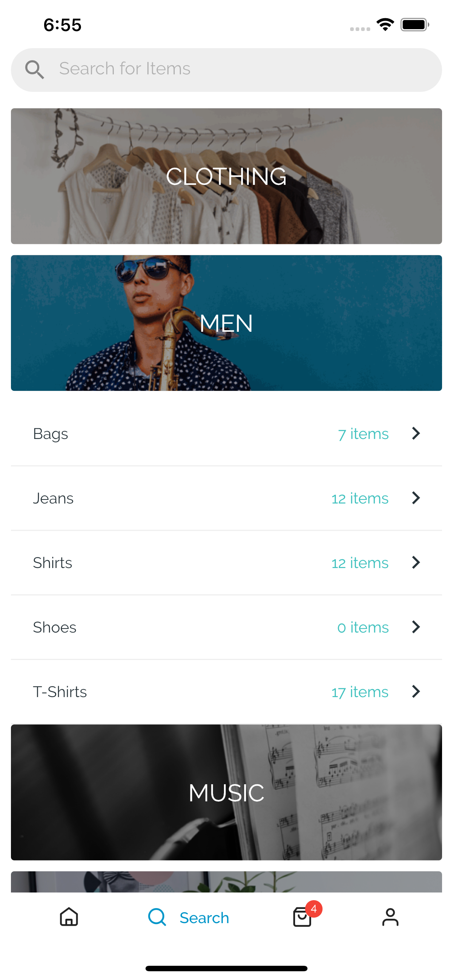The image size is (453, 980).
Task: Open the shopping bag cart icon
Action: point(302,917)
